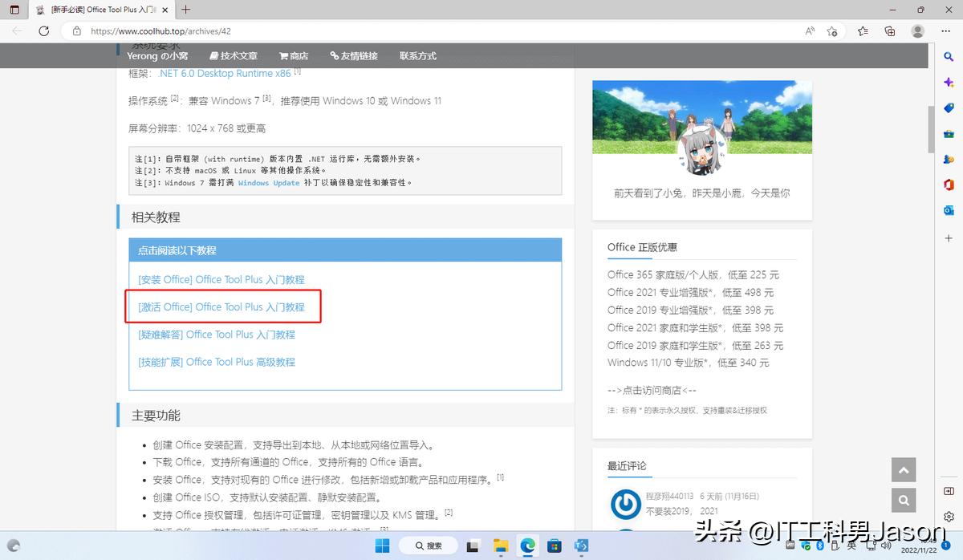Open the 技术文章 menu item
The height and width of the screenshot is (560, 963).
click(x=234, y=56)
